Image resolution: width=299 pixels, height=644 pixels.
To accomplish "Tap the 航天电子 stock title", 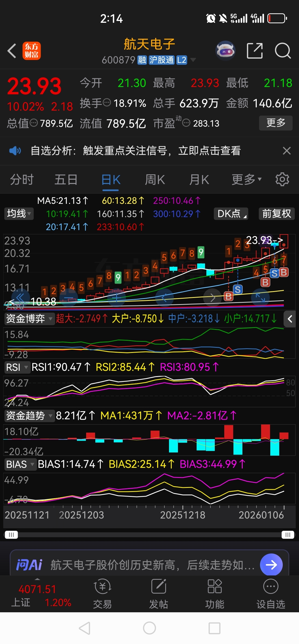I will [149, 44].
